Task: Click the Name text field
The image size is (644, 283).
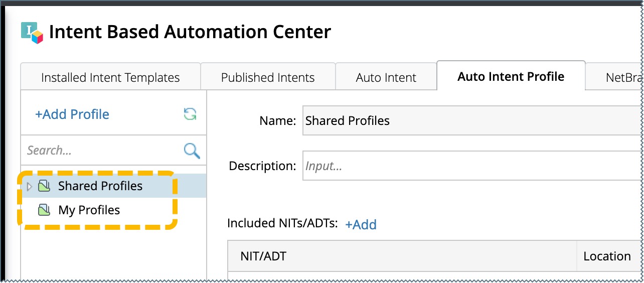Action: pyautogui.click(x=471, y=121)
